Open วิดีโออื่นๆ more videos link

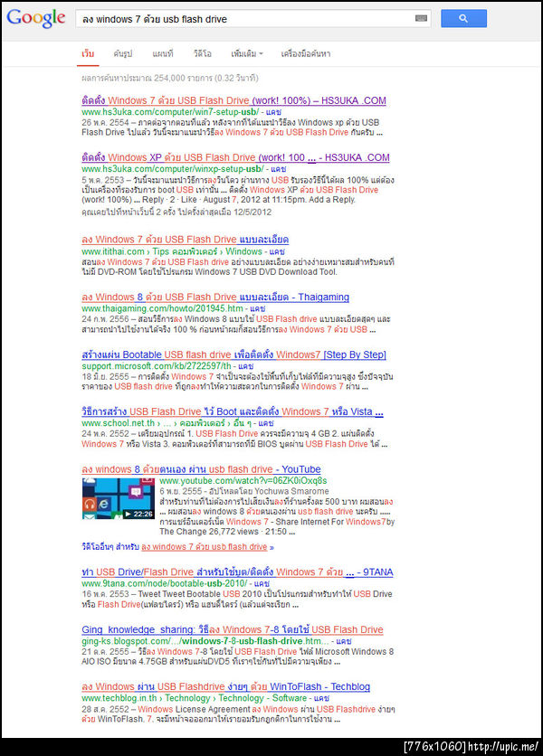pos(177,547)
